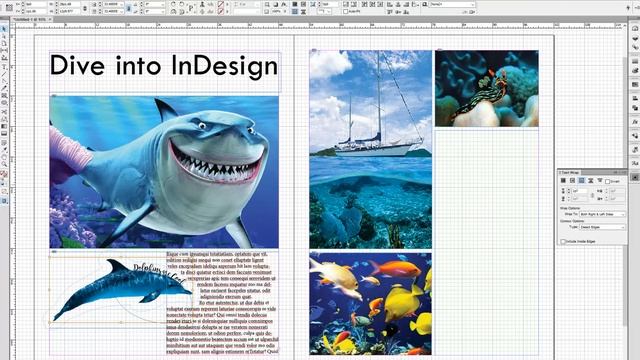Open the Effects fx panel icon in dock
Screen dimensions: 640x360
click(x=635, y=122)
